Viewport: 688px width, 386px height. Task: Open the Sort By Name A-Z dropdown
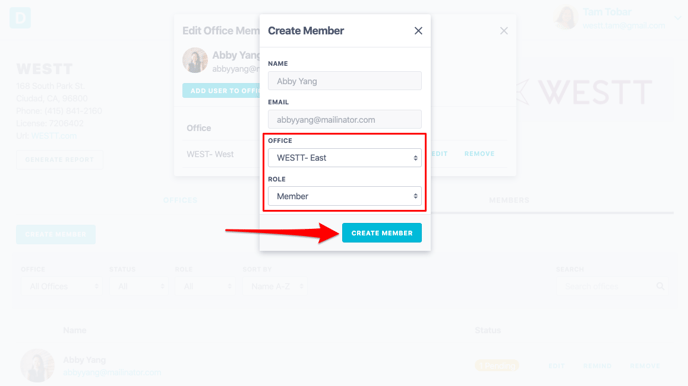(x=275, y=286)
